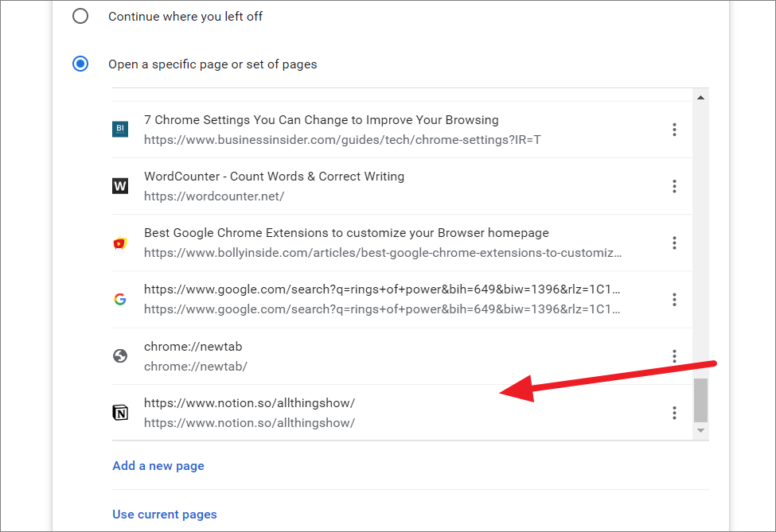Click the bollyinside.com URL text

coord(383,253)
